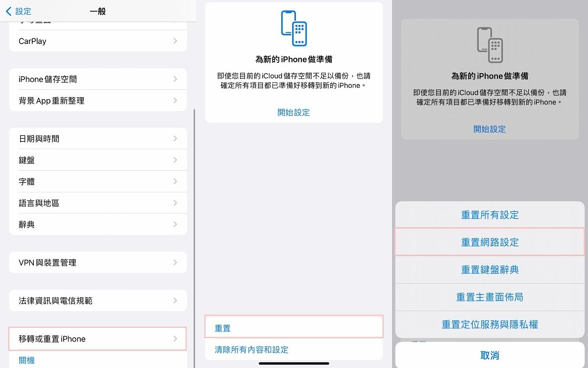Expand iPhone儲存空間 chevron

(175, 79)
